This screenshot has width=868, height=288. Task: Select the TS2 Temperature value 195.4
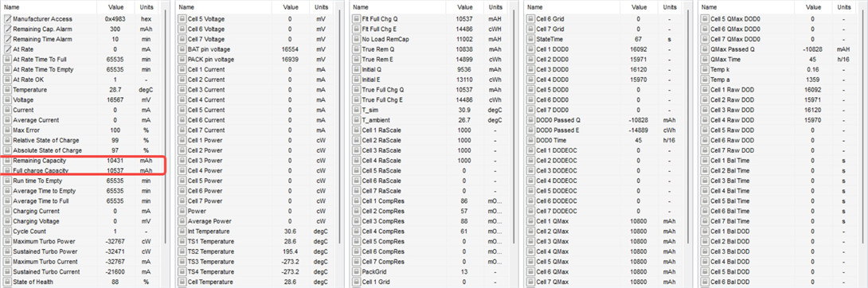click(290, 251)
